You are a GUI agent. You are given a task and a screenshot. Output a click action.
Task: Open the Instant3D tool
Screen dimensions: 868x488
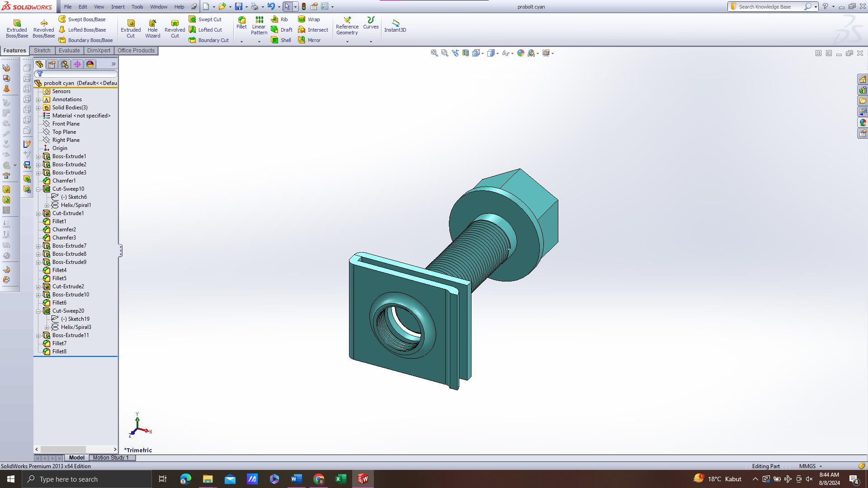click(395, 26)
